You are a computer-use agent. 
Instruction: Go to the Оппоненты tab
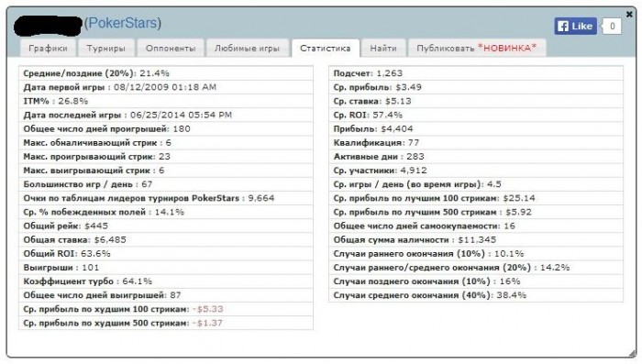click(x=171, y=49)
